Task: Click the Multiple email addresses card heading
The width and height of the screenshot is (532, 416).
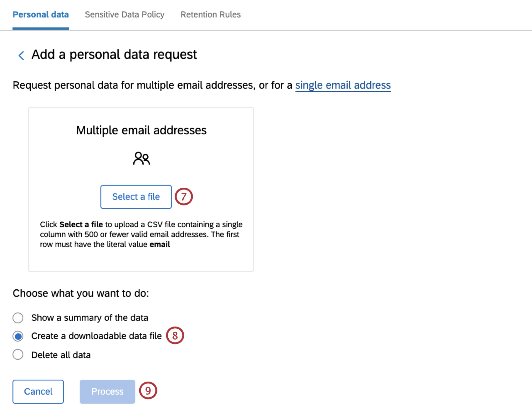Action: (x=141, y=130)
